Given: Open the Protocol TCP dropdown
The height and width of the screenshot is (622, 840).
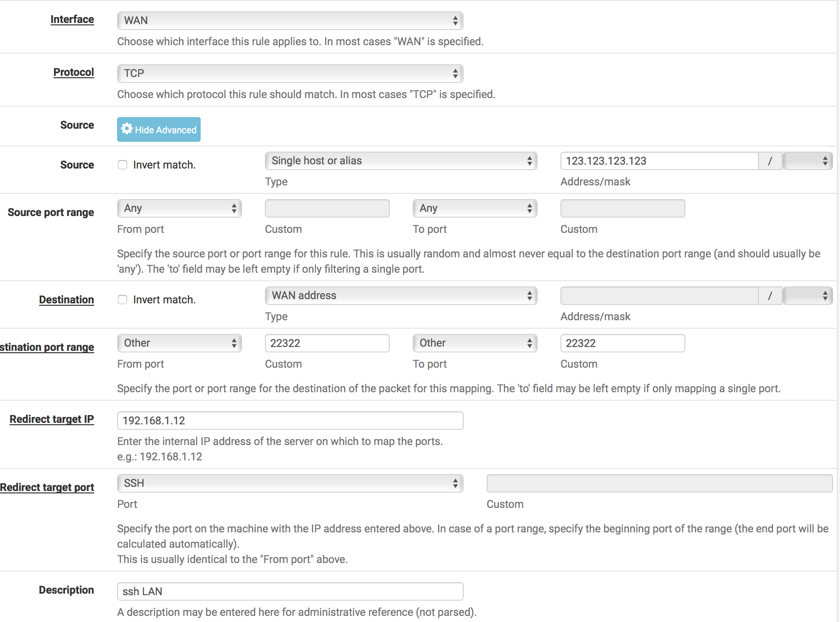Looking at the screenshot, I should tap(290, 73).
